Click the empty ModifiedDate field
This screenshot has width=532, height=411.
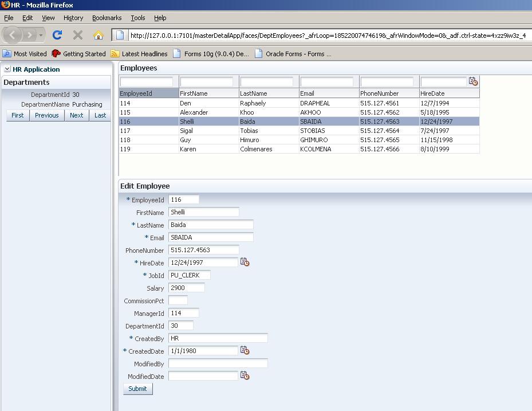click(203, 375)
